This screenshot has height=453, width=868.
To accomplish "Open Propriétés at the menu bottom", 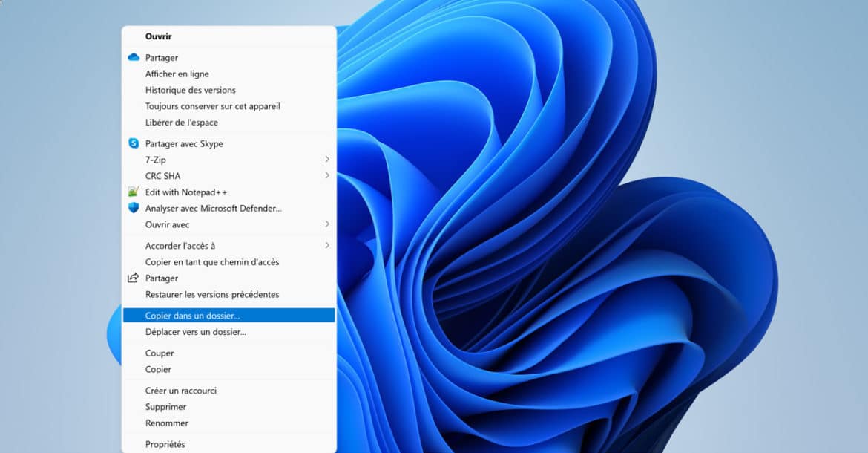I will click(x=165, y=444).
